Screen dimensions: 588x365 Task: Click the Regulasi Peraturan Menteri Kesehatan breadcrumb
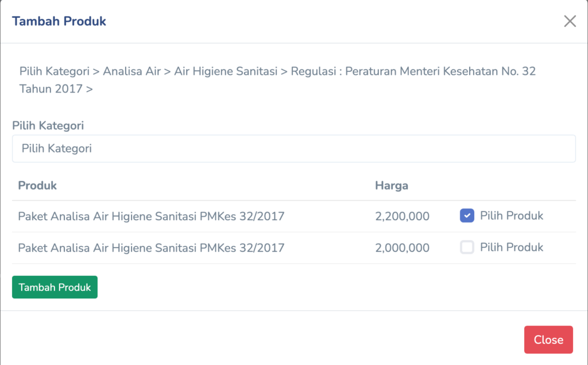click(413, 72)
